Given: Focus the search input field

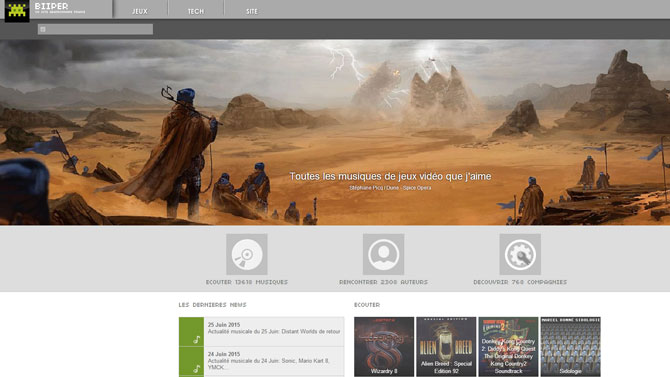Looking at the screenshot, I should click(95, 29).
